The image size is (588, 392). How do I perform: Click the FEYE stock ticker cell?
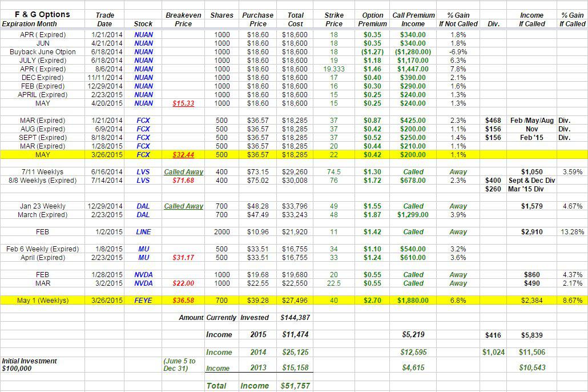(143, 301)
